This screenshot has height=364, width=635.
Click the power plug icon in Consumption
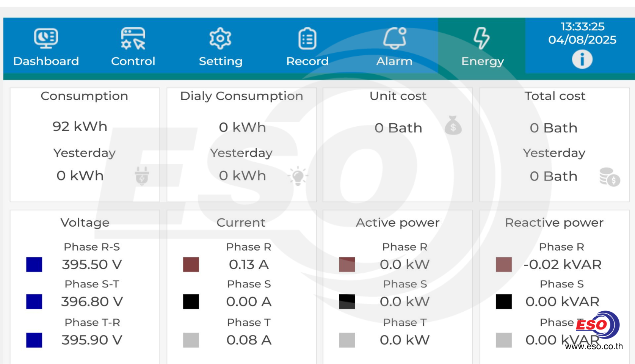(x=142, y=176)
